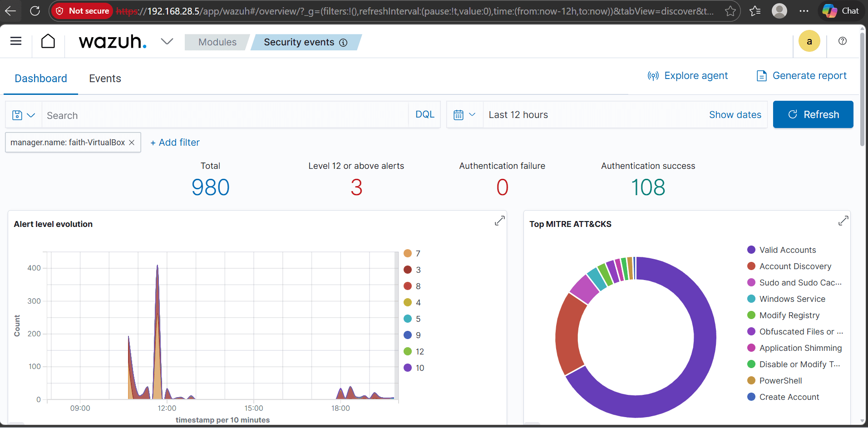
Task: Switch to the Events tab
Action: [x=105, y=79]
